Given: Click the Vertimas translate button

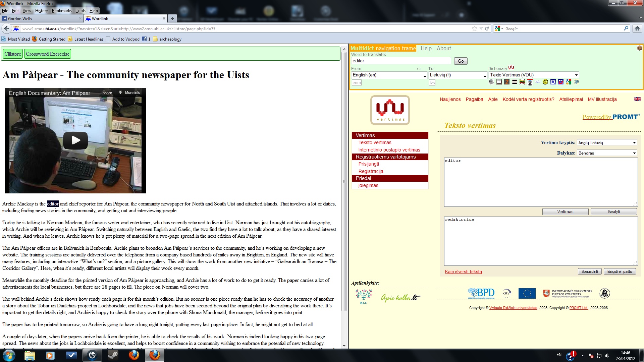Looking at the screenshot, I should 565,212.
